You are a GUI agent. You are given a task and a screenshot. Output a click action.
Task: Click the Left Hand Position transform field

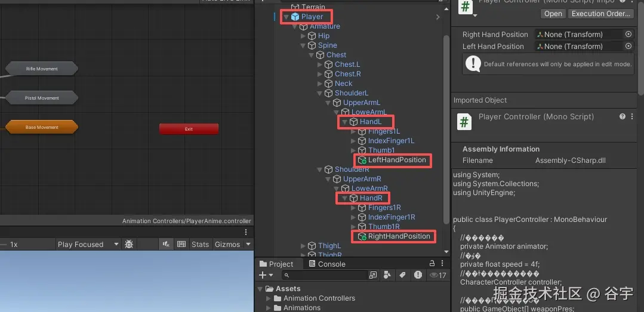point(584,47)
